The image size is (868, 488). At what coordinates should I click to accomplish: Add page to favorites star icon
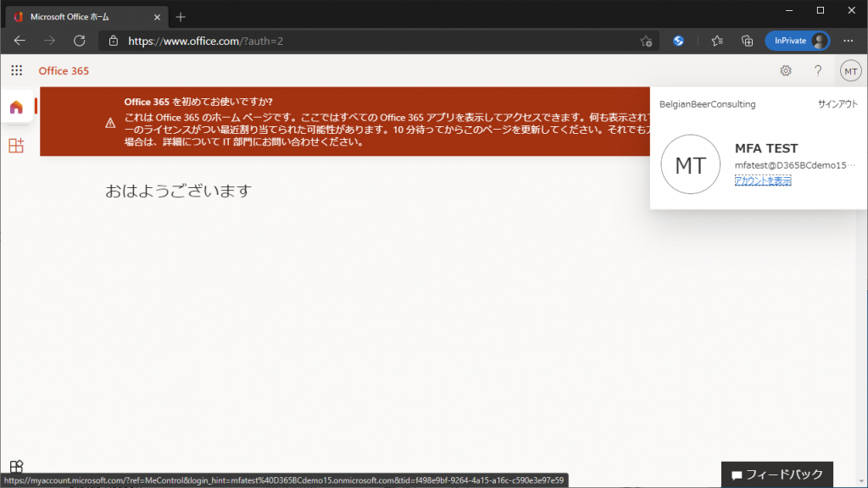click(646, 41)
